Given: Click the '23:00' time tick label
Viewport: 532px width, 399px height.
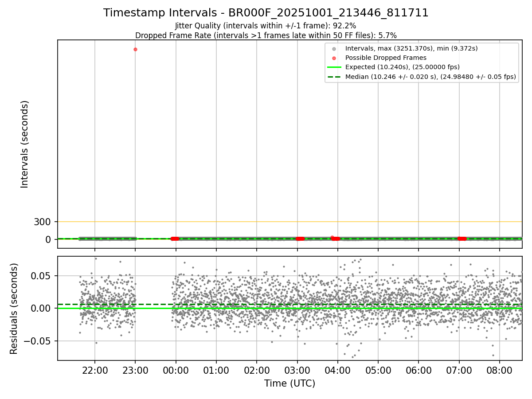Looking at the screenshot, I should click(x=135, y=371).
